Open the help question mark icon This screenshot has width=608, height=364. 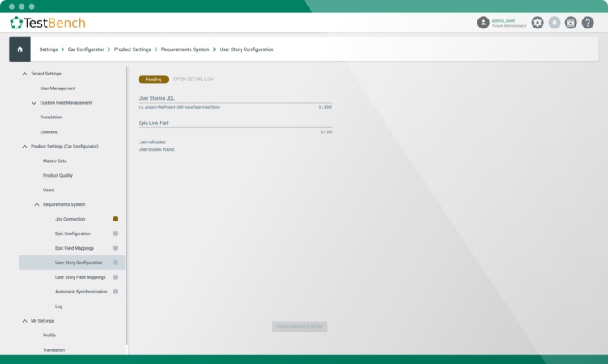pos(588,23)
